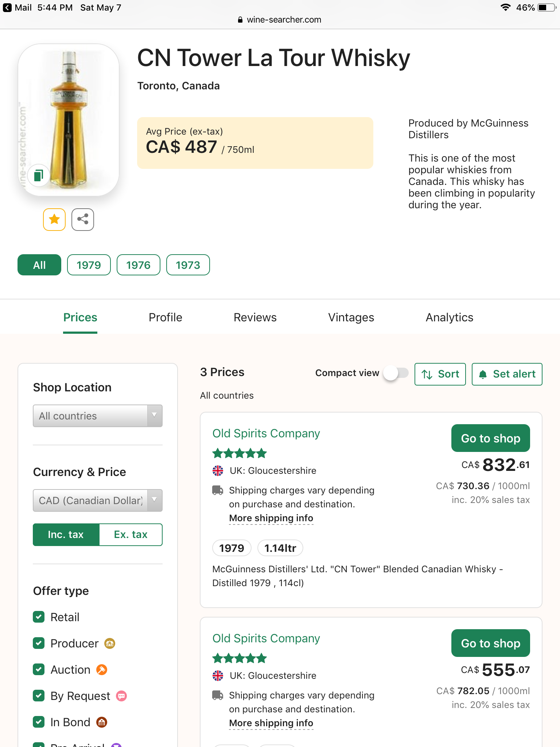
Task: Click Go to shop for CA$ 832.61 offer
Action: pyautogui.click(x=490, y=438)
